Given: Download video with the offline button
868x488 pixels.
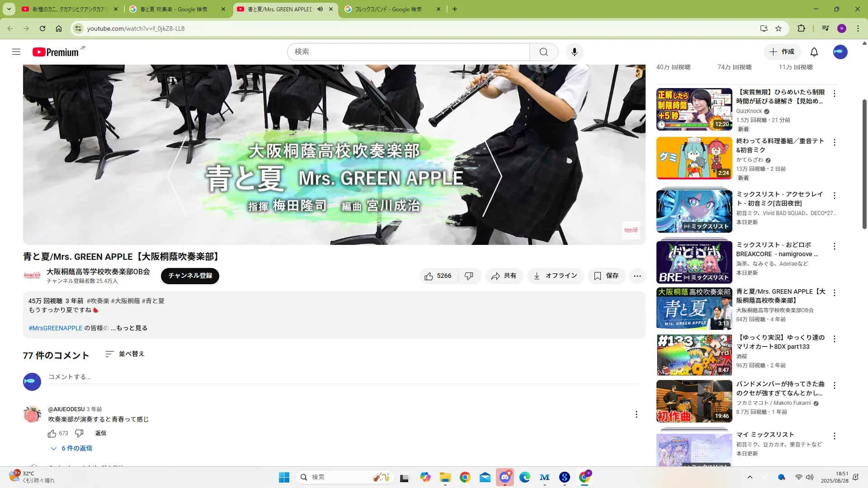Looking at the screenshot, I should tap(555, 276).
